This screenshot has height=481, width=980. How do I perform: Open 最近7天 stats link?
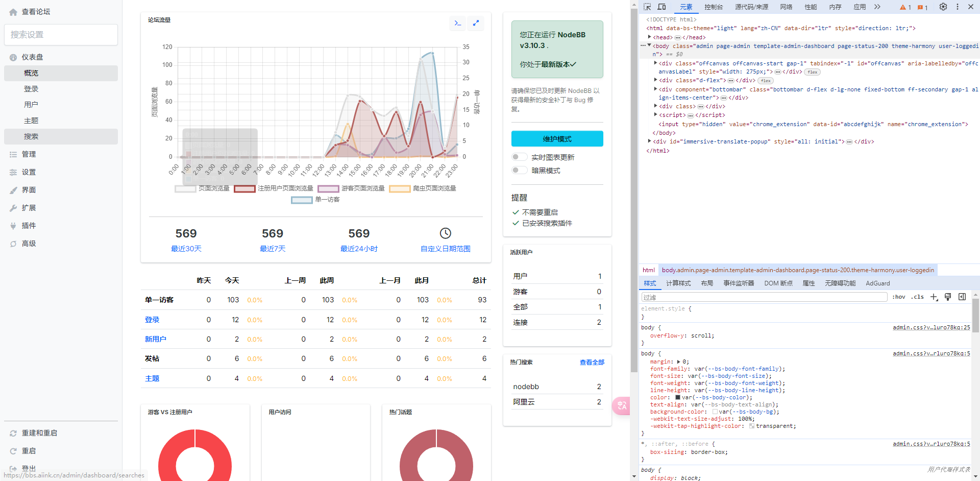[273, 249]
